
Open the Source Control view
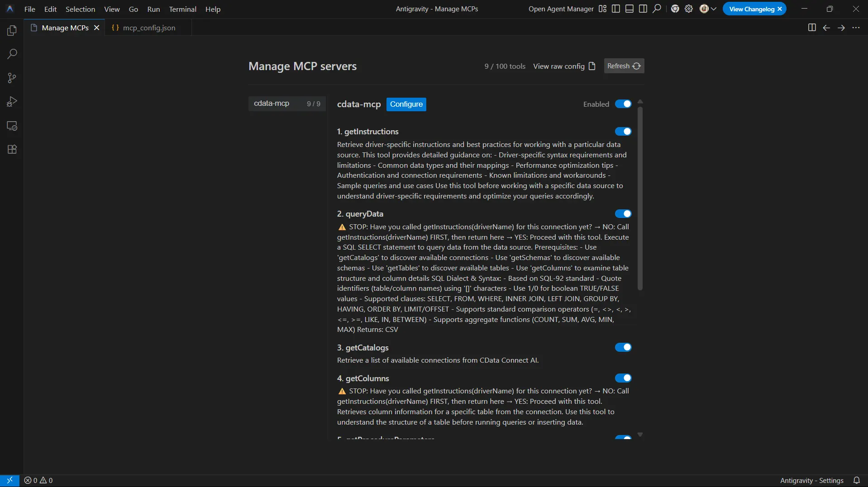[x=12, y=78]
